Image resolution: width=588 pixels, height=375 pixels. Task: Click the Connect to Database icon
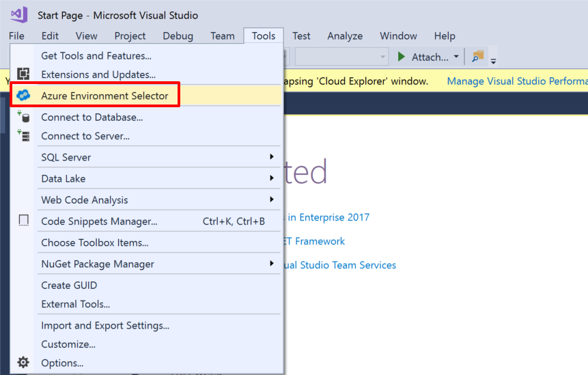click(x=23, y=117)
